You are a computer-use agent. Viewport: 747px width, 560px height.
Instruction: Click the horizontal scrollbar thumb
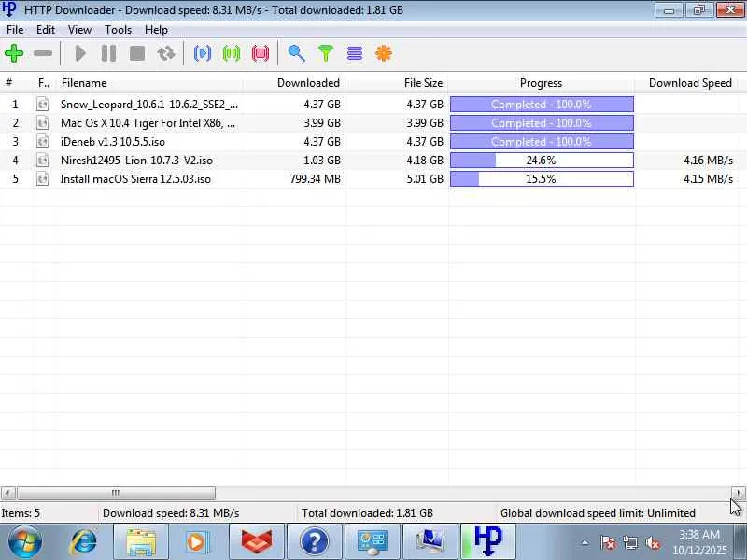coord(116,493)
